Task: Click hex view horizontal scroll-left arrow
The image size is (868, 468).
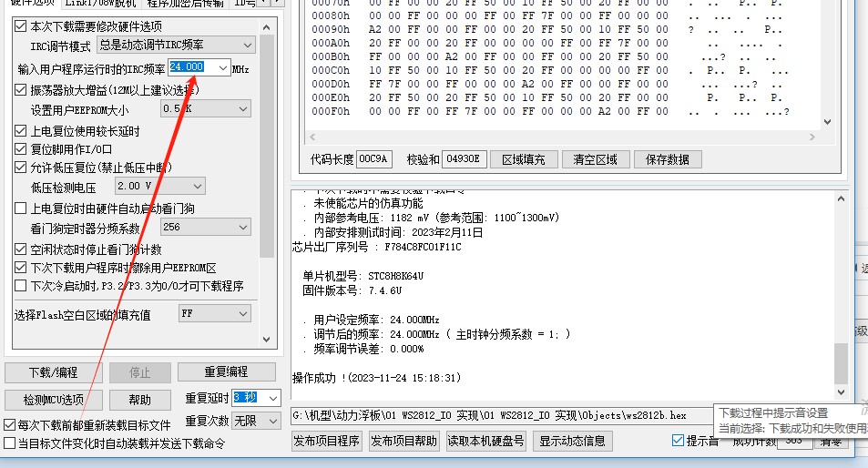Action: click(x=312, y=137)
